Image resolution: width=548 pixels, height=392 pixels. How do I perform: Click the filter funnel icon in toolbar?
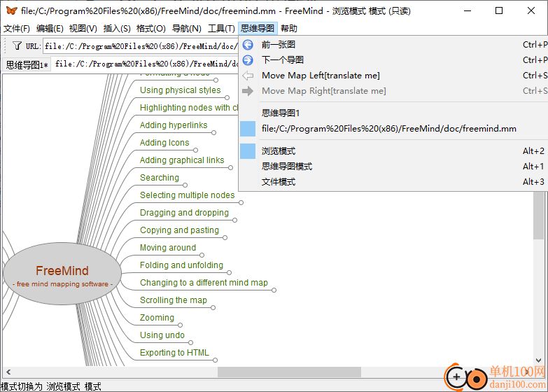[17, 45]
